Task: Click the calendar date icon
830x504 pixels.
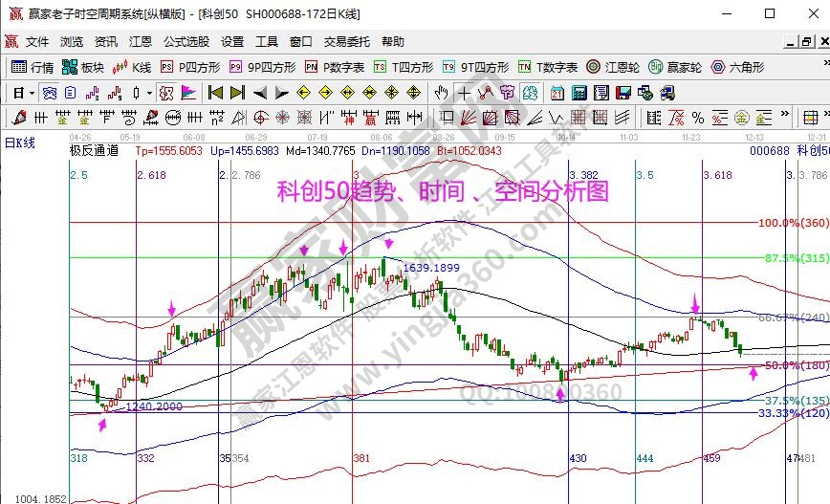Action: point(557,93)
